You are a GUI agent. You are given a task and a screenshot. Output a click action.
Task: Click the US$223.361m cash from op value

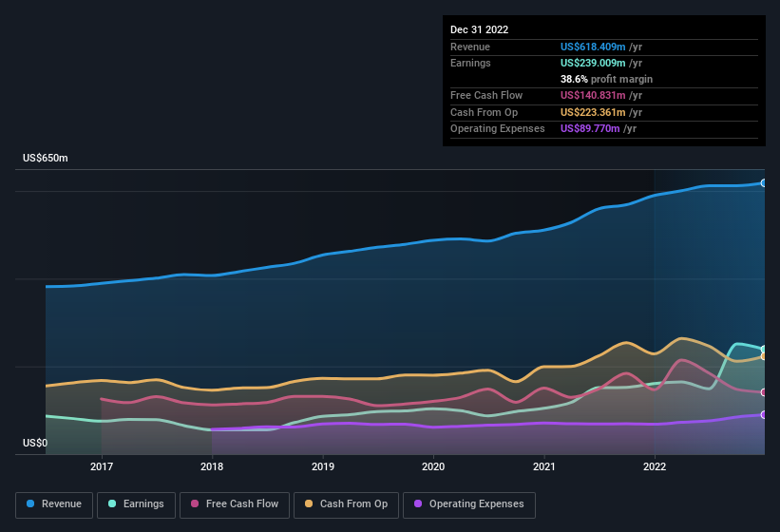(593, 112)
